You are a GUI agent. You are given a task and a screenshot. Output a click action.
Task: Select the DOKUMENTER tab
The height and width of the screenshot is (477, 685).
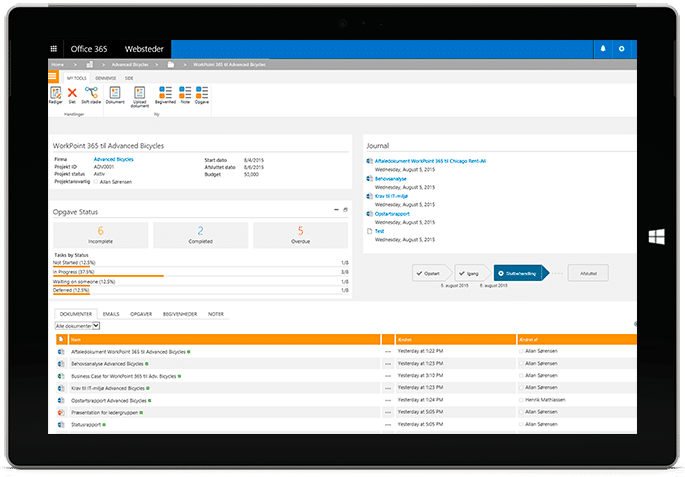(76, 314)
